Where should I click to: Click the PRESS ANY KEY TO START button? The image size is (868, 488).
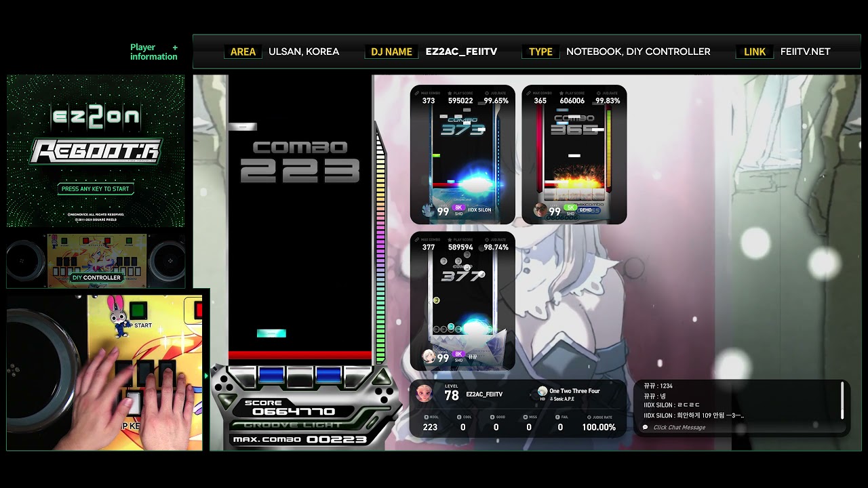pos(95,189)
